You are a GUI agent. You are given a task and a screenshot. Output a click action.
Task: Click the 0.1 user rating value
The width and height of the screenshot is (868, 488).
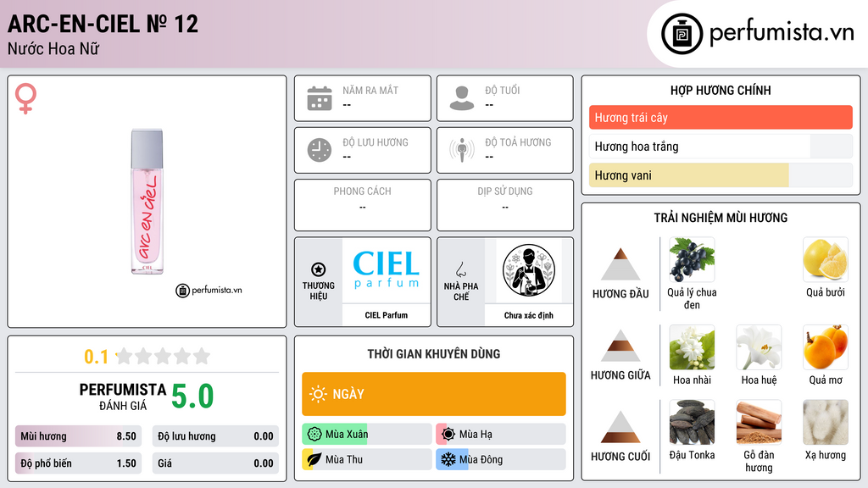pos(96,357)
